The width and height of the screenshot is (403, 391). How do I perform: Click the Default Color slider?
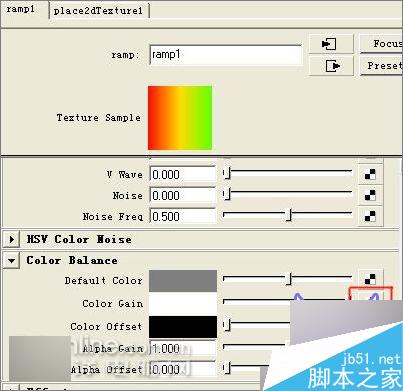coord(287,278)
